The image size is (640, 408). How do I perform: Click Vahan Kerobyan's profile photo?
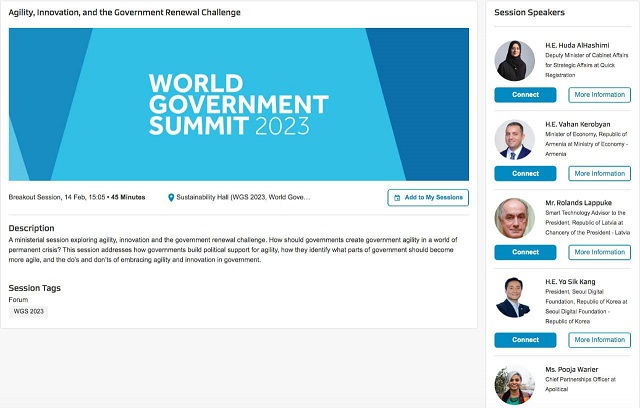(x=515, y=139)
